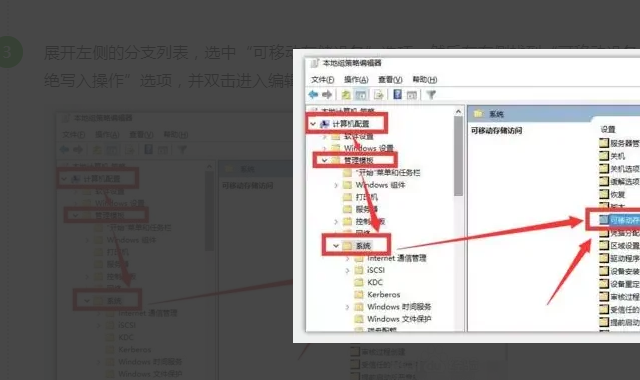Image resolution: width=640 pixels, height=380 pixels.
Task: Select the 关机 folder in settings list
Action: tap(612, 156)
